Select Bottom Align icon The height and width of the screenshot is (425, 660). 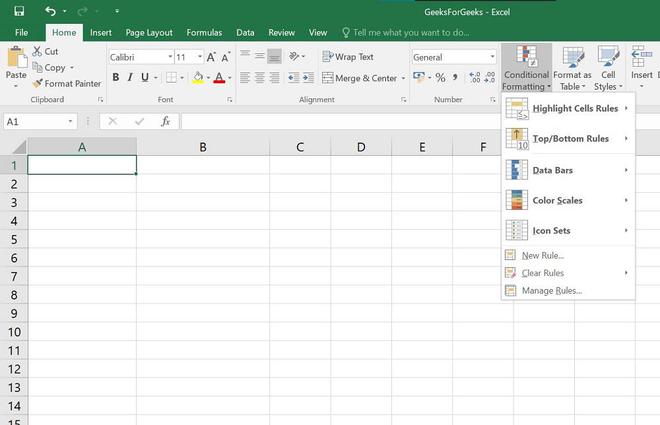coord(274,56)
